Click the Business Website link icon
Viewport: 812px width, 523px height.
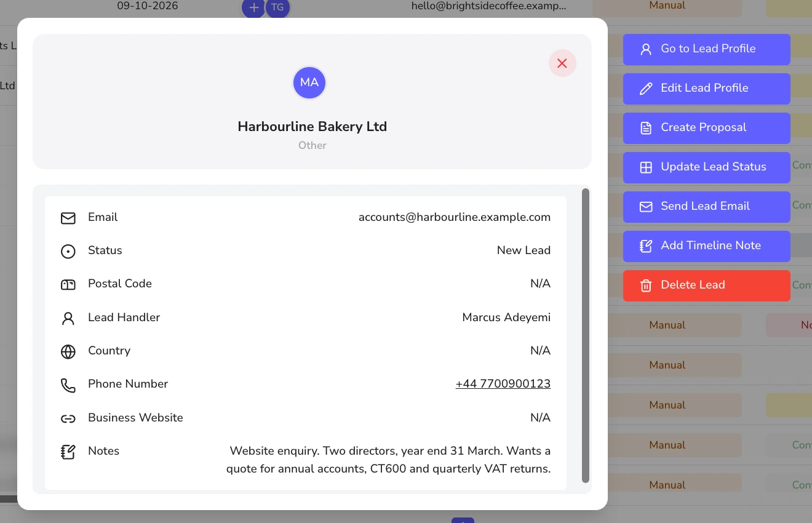click(x=68, y=418)
